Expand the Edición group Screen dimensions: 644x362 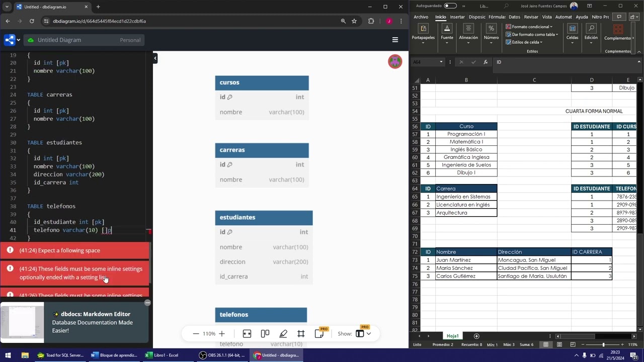click(x=591, y=34)
